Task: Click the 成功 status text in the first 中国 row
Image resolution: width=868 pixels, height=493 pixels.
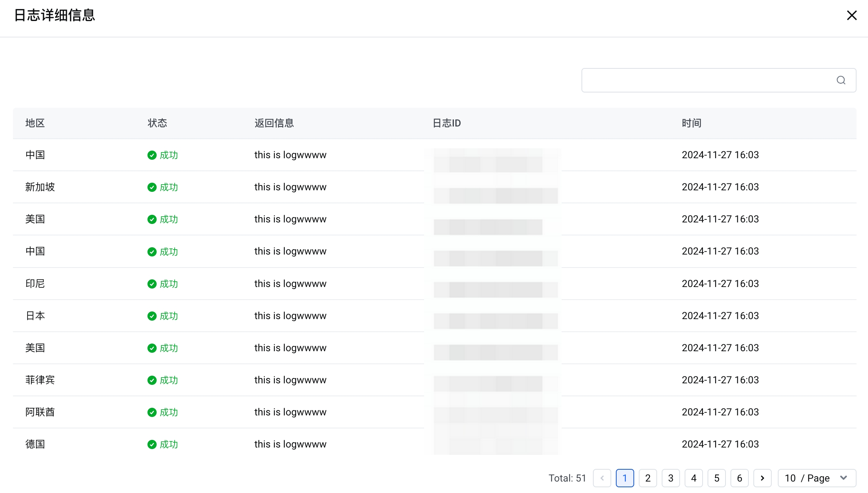Action: point(168,155)
